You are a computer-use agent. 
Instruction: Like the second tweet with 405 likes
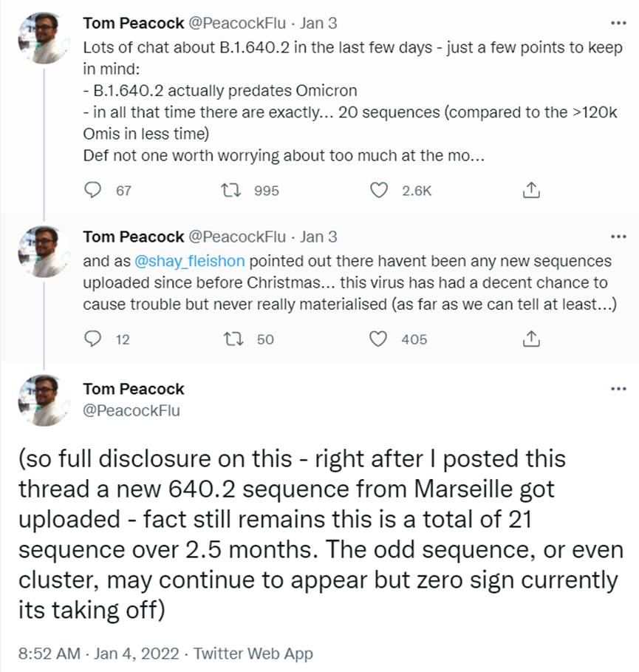(379, 339)
